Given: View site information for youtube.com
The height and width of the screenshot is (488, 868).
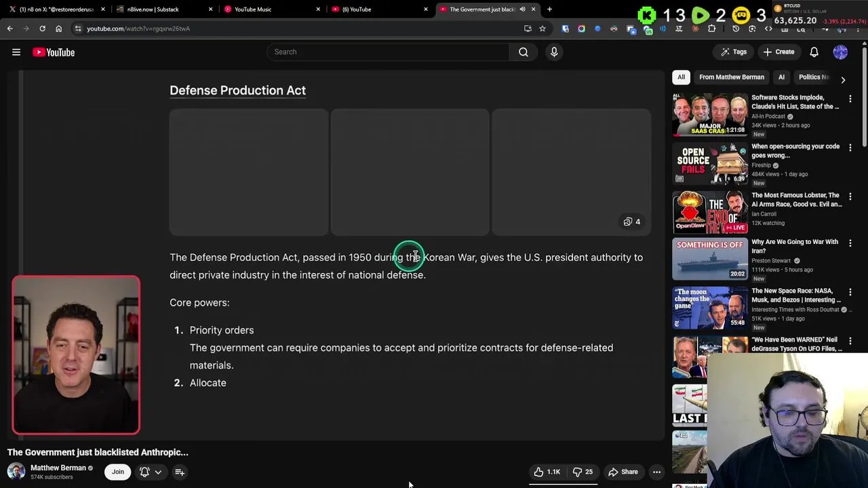Looking at the screenshot, I should click(x=78, y=28).
